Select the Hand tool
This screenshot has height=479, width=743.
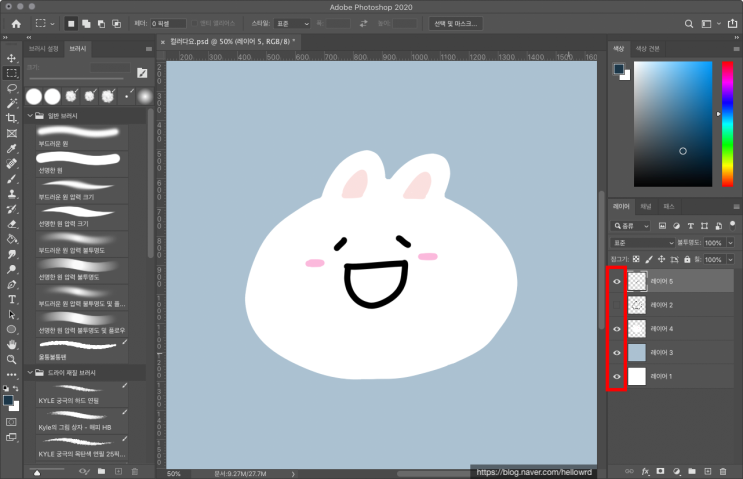(11, 344)
